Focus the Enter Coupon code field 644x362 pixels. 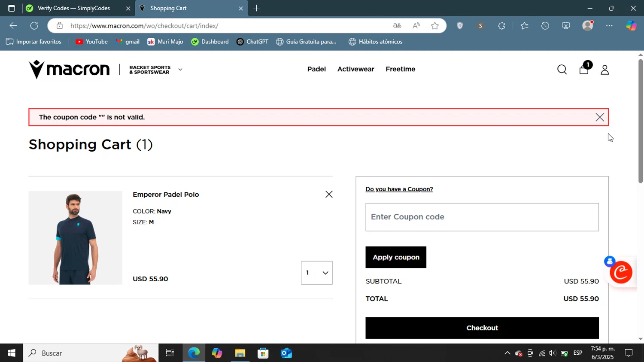482,217
